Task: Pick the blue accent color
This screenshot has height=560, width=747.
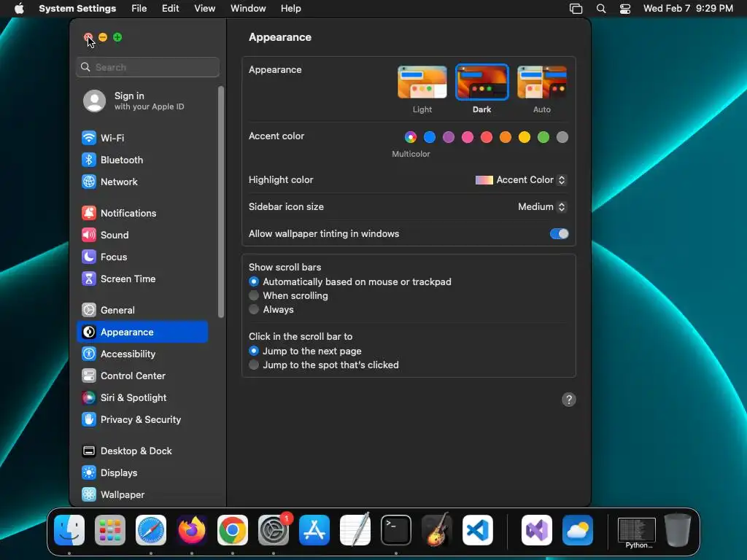Action: tap(430, 137)
